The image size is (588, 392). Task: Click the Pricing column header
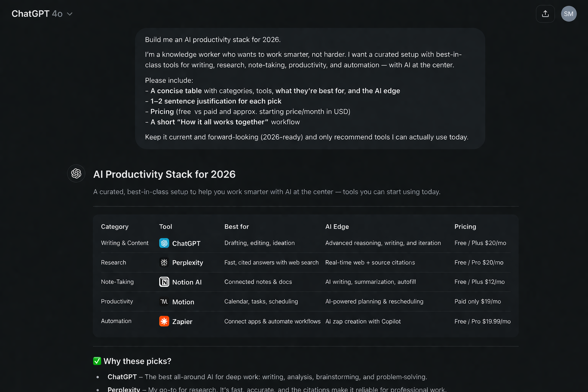pyautogui.click(x=465, y=227)
